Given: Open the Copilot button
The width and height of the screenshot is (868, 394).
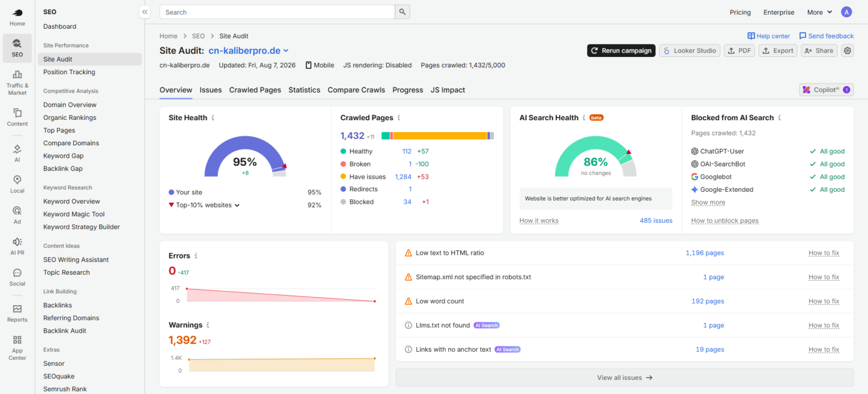Looking at the screenshot, I should (826, 90).
